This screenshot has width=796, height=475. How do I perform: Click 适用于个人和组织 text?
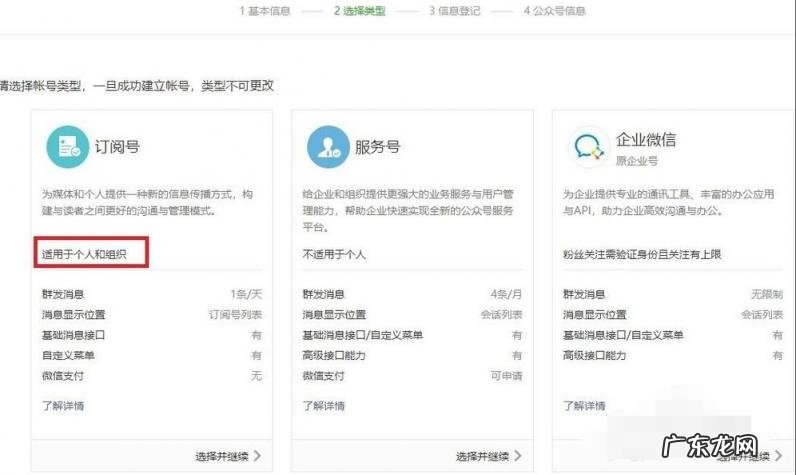click(x=84, y=254)
